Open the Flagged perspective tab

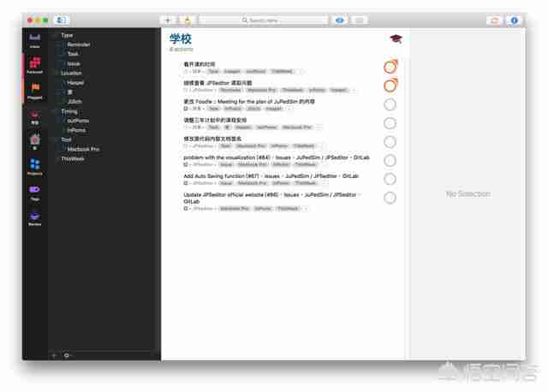click(34, 92)
